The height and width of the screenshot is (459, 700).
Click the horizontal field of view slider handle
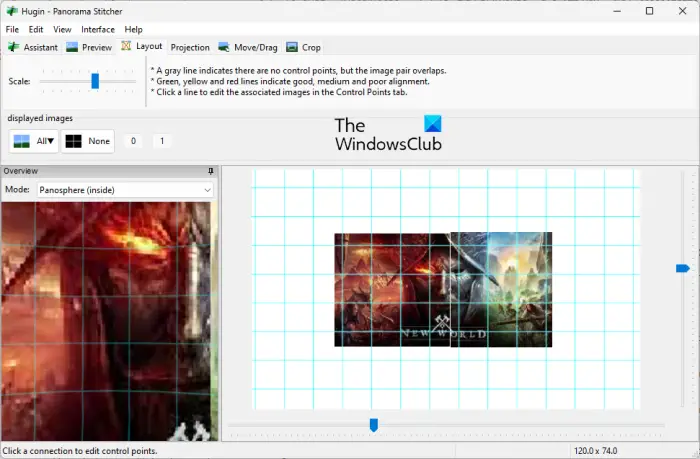point(374,425)
